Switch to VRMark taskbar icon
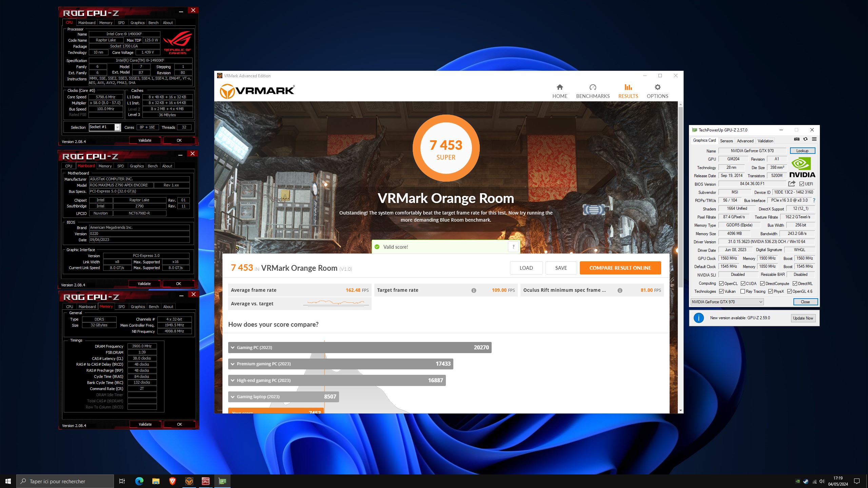 tap(189, 481)
